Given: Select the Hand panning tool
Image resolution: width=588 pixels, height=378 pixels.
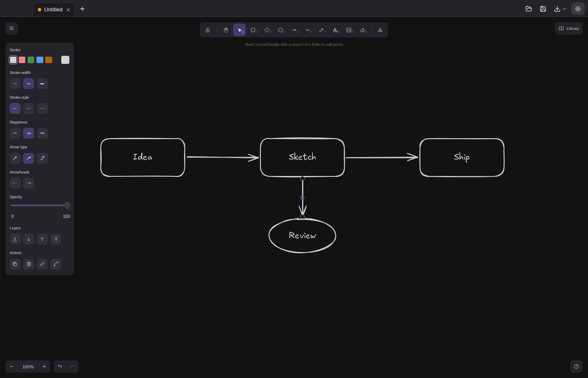Looking at the screenshot, I should pyautogui.click(x=226, y=30).
